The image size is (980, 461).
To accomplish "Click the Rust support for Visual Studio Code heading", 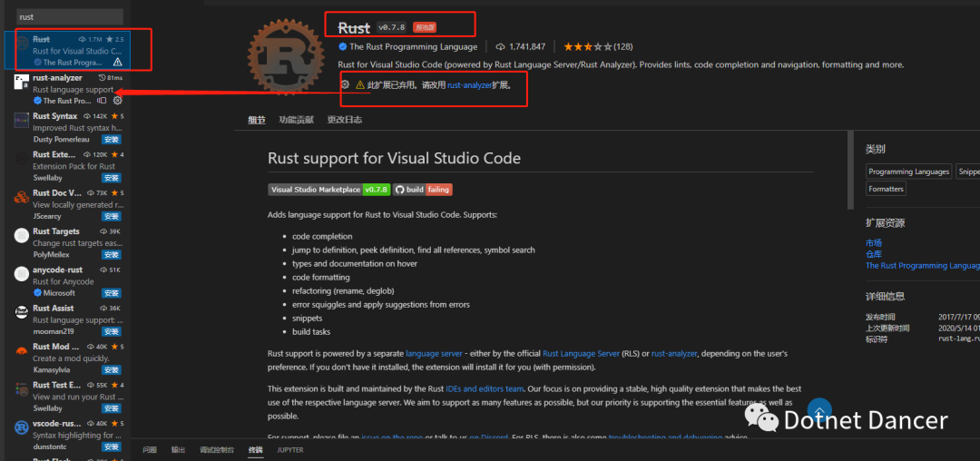I will pos(395,158).
